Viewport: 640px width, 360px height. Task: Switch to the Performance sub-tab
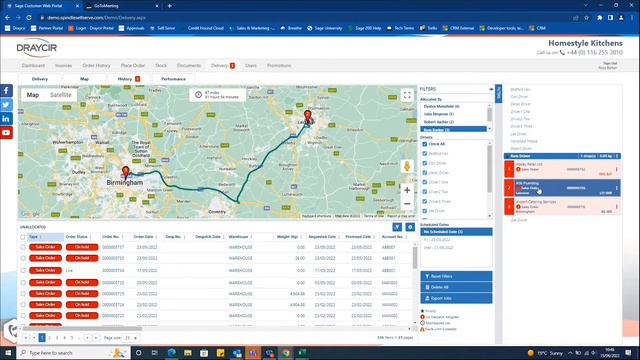tap(173, 79)
